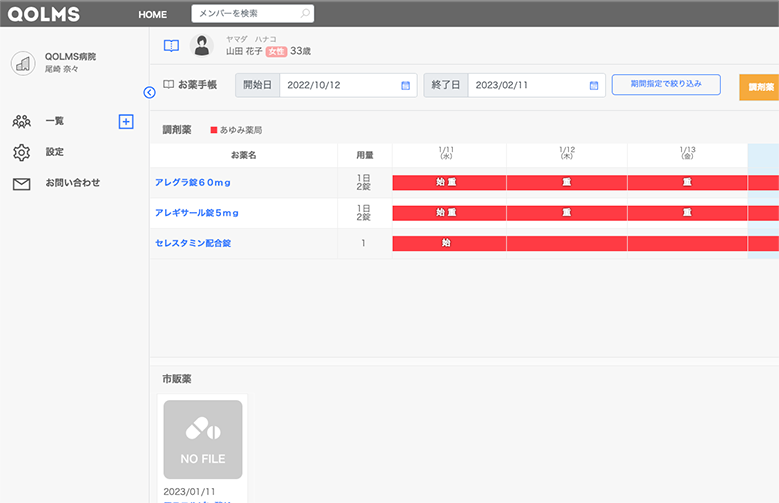The width and height of the screenshot is (779, 503).
Task: Click the red あゆみ薬局 legend swatch
Action: [213, 130]
